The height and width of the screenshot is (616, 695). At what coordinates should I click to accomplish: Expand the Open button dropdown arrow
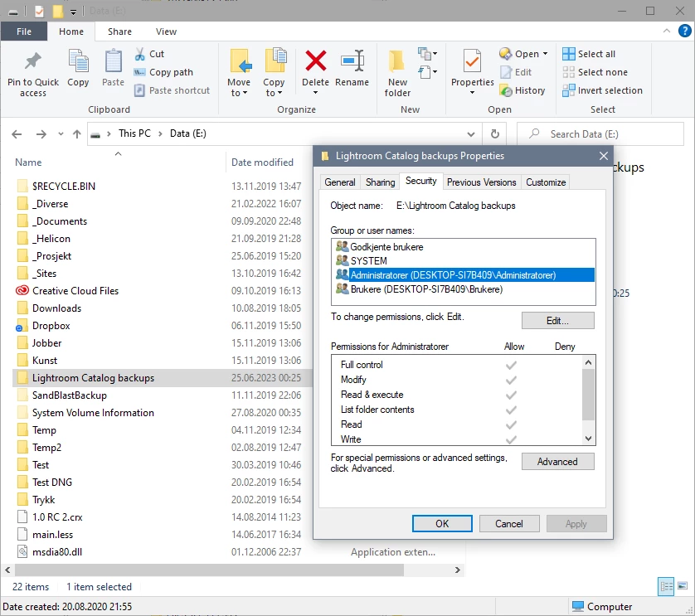point(545,54)
